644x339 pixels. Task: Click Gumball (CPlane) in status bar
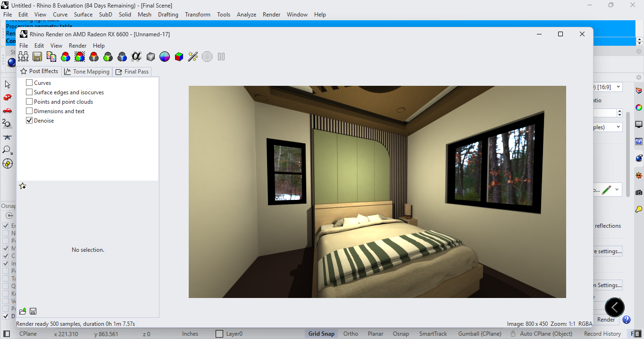[x=480, y=334]
